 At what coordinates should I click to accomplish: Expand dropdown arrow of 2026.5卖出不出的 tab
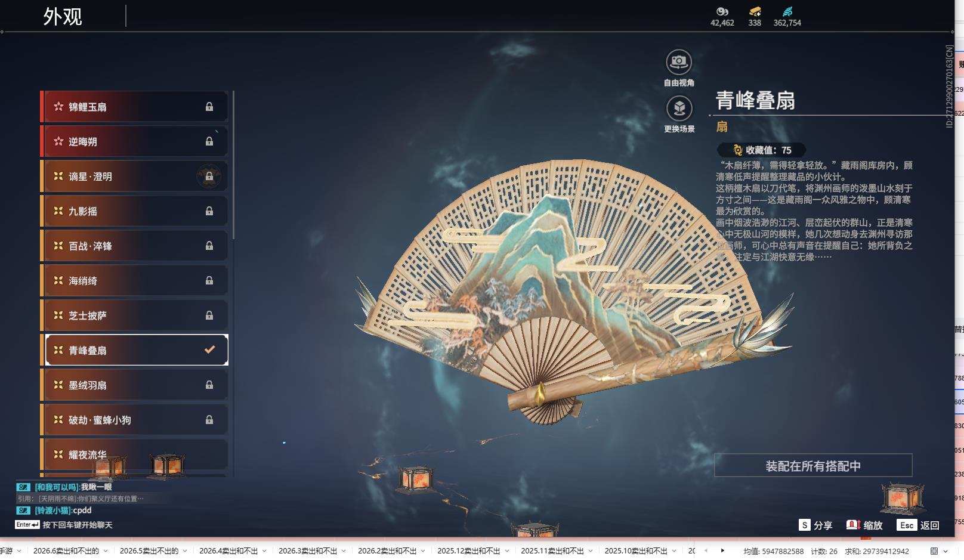(185, 551)
